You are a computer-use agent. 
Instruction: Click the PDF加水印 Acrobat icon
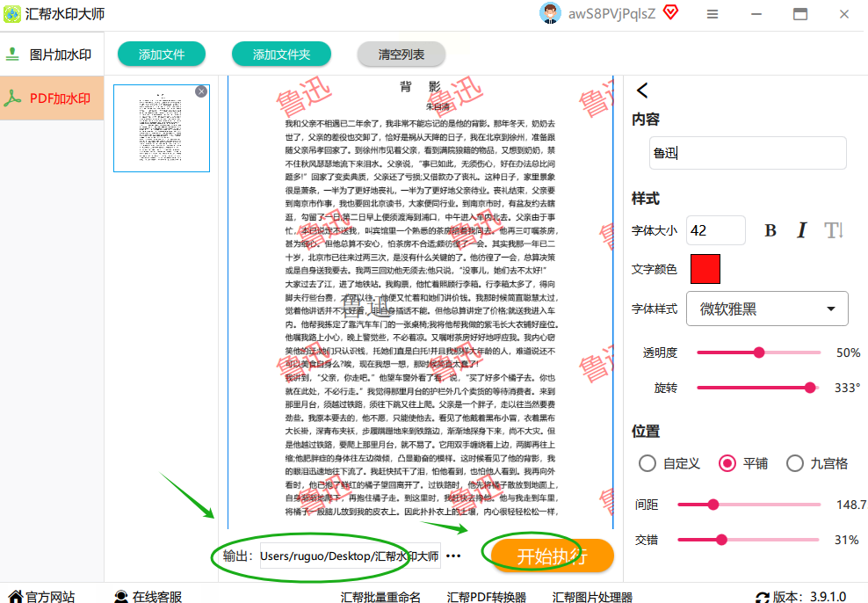tap(12, 98)
